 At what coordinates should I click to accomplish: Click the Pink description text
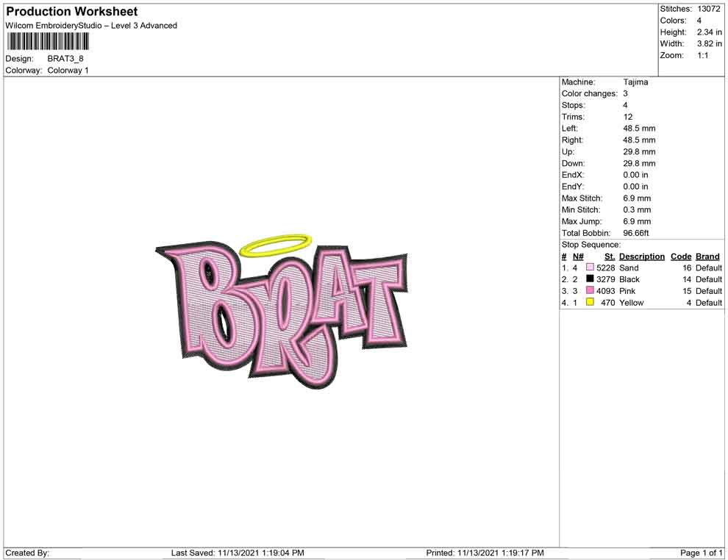coord(627,291)
